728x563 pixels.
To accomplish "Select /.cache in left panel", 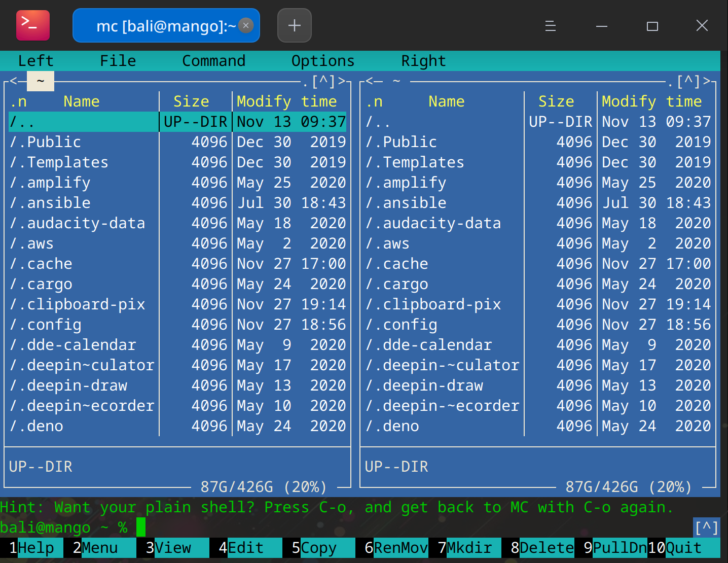I will [177, 264].
